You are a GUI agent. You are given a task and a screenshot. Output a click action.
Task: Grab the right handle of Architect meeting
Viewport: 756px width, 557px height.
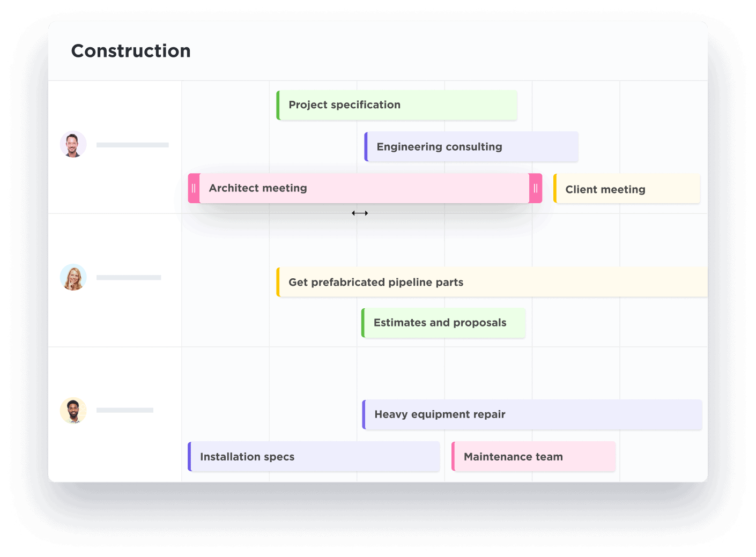535,188
